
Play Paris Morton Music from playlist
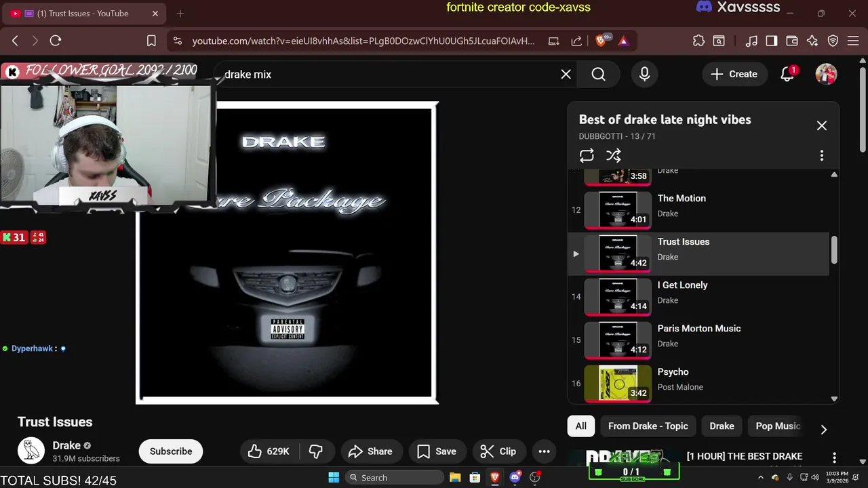pos(698,340)
